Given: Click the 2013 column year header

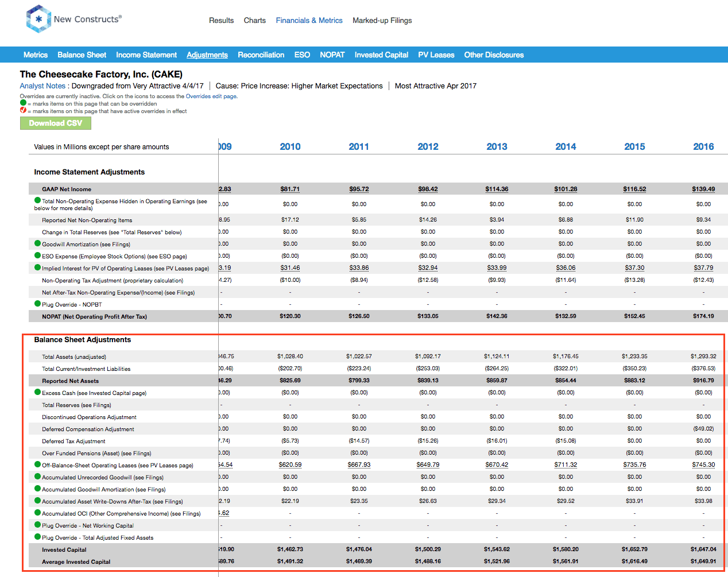Looking at the screenshot, I should pyautogui.click(x=497, y=146).
